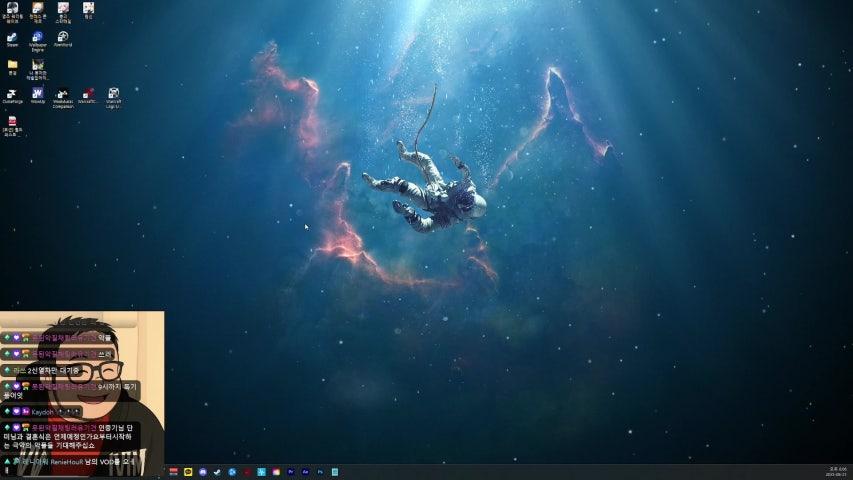Select the circular star-logo shortcut beside Wallpaper Engine
This screenshot has width=853, height=480.
pyautogui.click(x=63, y=39)
